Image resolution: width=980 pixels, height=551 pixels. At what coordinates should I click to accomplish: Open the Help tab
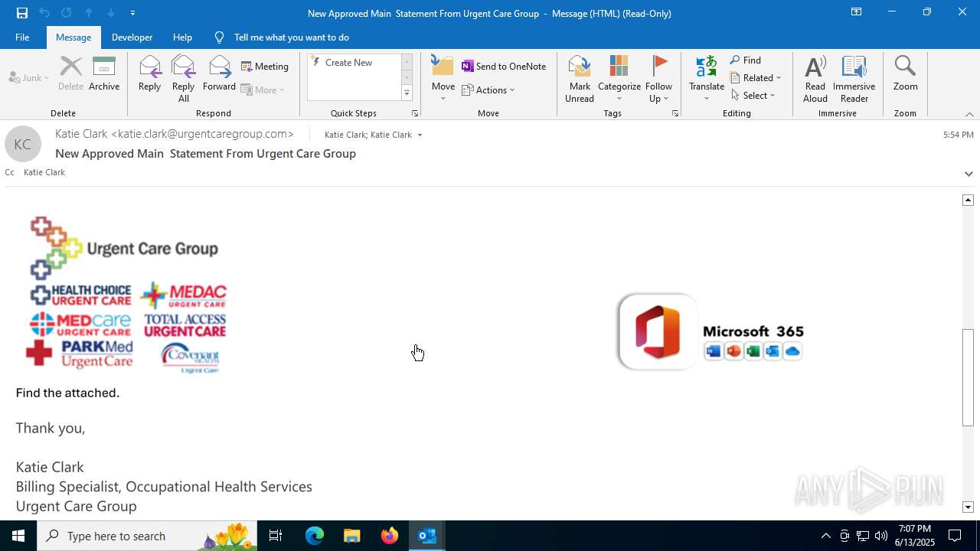pyautogui.click(x=182, y=37)
